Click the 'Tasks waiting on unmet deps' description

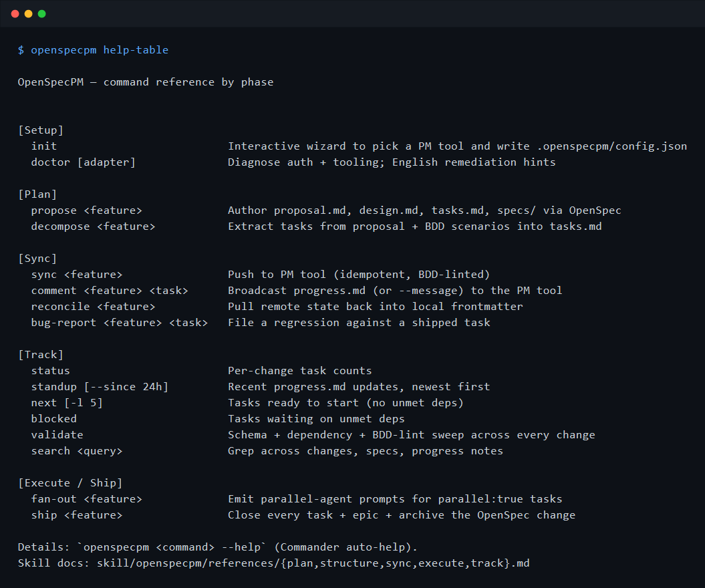(316, 419)
